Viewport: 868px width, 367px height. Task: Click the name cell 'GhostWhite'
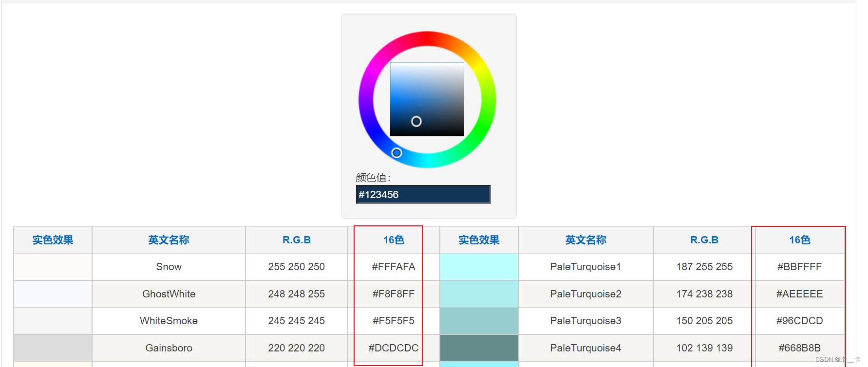tap(169, 294)
